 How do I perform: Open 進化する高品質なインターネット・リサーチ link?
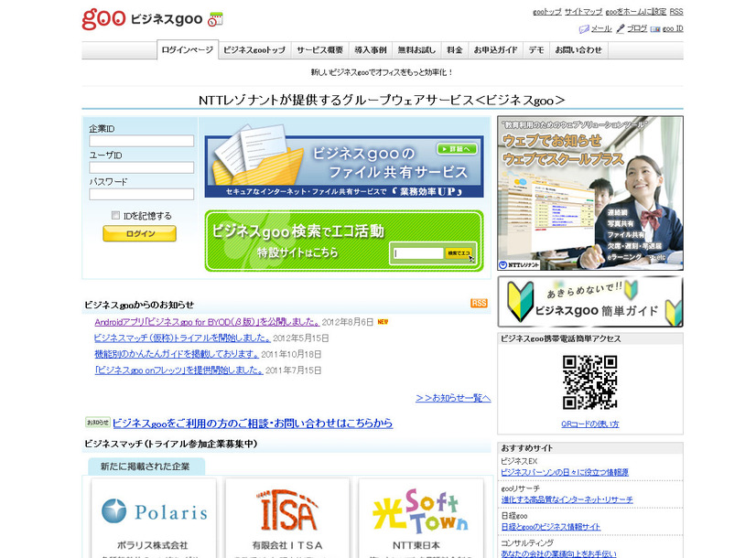point(567,499)
